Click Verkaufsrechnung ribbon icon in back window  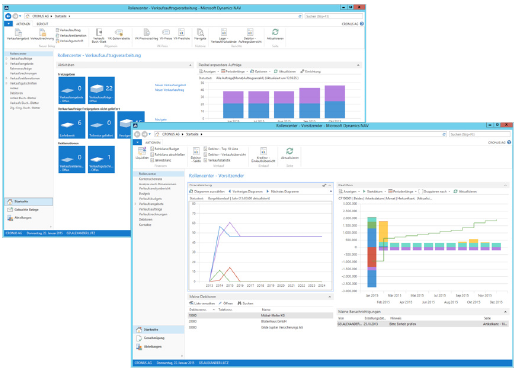tap(42, 33)
